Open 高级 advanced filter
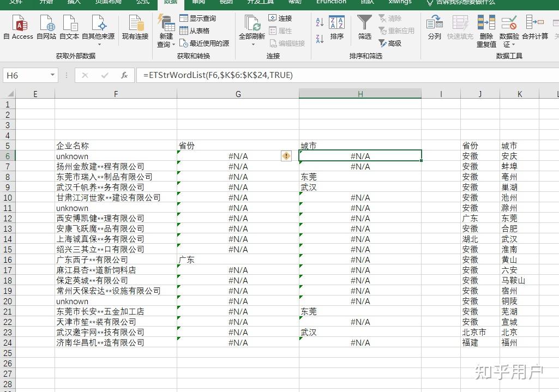This screenshot has height=392, width=559. [390, 43]
